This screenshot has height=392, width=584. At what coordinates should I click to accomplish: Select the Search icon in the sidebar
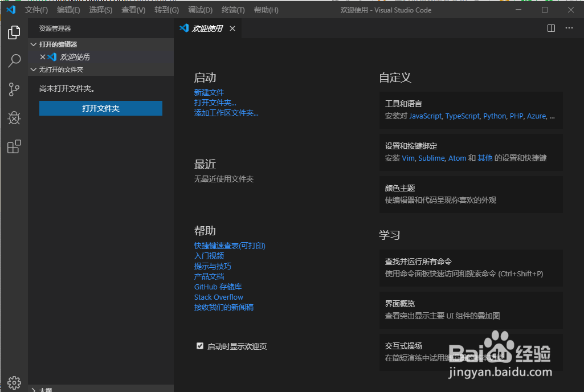[x=14, y=61]
